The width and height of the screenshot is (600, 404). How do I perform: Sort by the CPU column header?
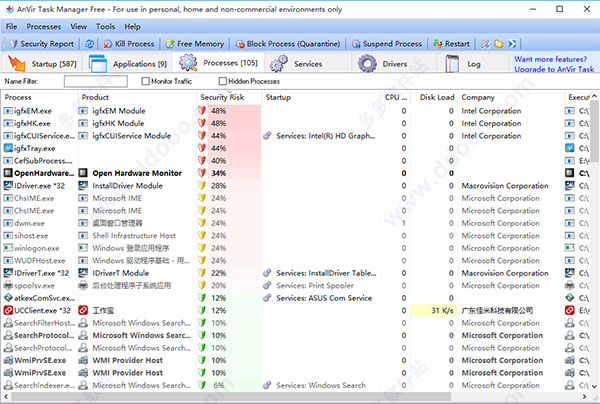(396, 97)
